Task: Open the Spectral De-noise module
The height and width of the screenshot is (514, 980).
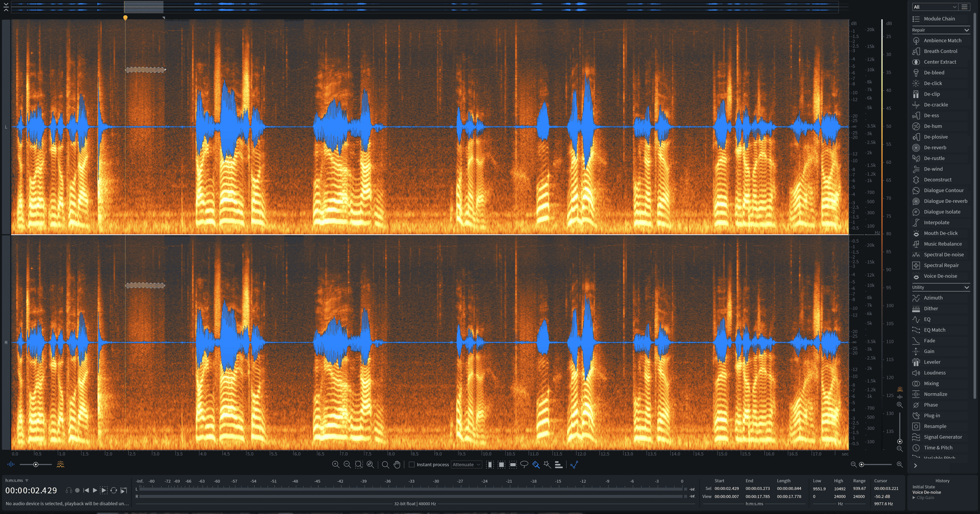Action: [x=940, y=255]
